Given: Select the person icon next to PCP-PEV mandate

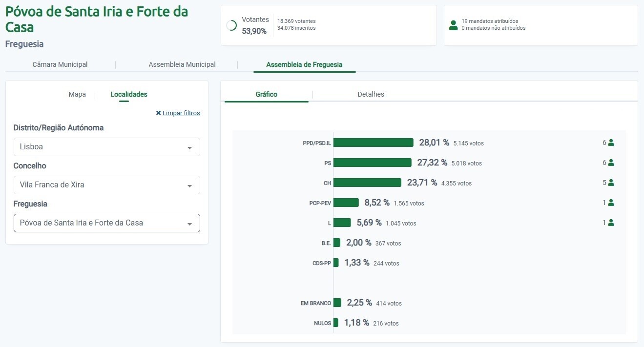Looking at the screenshot, I should tap(611, 203).
